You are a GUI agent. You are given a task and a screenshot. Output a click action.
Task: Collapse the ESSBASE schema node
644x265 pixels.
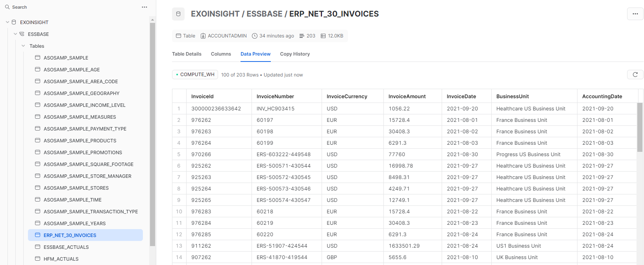15,34
